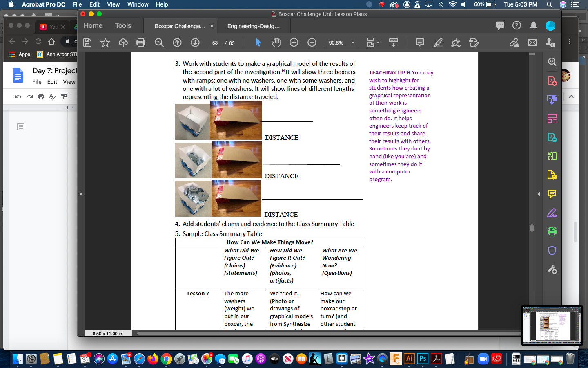
Task: Open the Comment tool in right sidebar
Action: pos(552,194)
